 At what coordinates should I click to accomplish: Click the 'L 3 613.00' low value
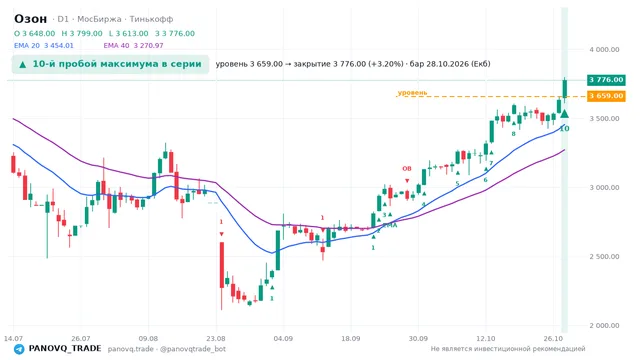tap(129, 33)
